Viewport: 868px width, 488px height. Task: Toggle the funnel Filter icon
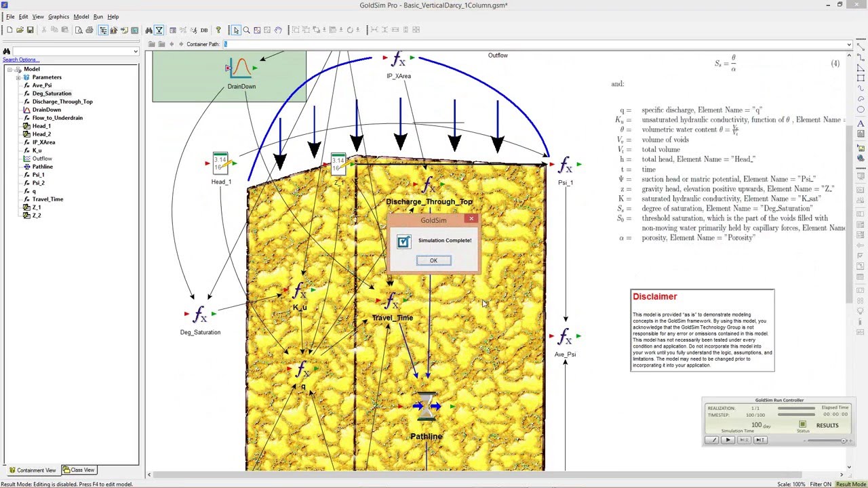[159, 30]
